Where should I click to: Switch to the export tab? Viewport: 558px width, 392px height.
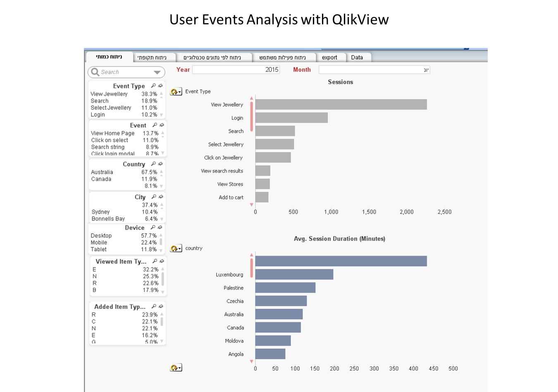point(329,57)
